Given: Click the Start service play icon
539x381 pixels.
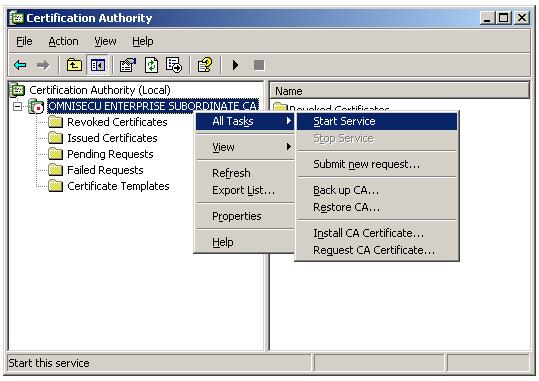Looking at the screenshot, I should click(235, 65).
